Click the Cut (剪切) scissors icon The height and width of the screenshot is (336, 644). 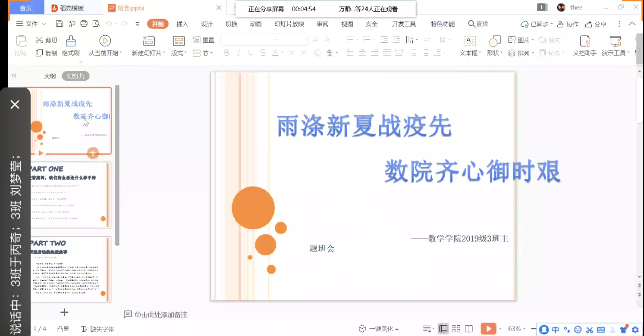click(x=40, y=40)
